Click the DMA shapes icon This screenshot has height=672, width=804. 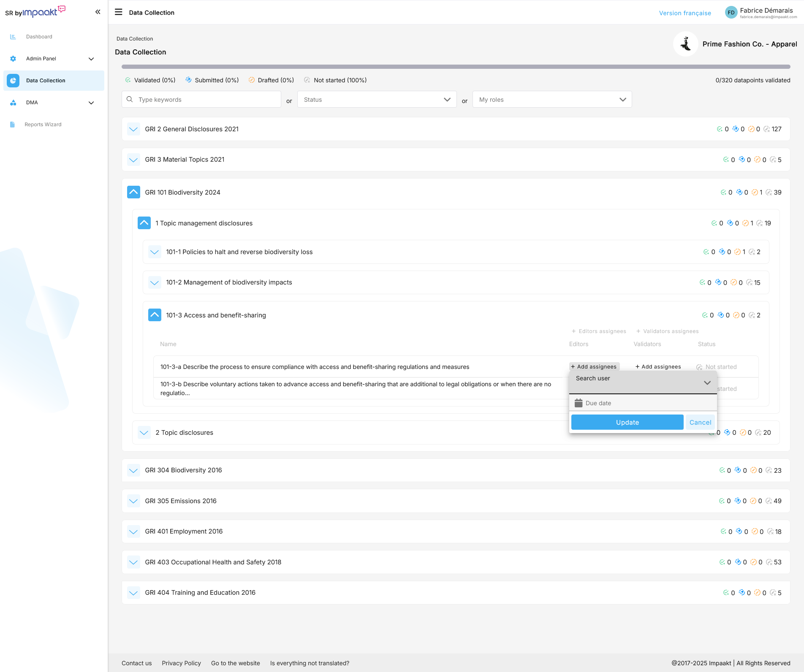click(13, 103)
